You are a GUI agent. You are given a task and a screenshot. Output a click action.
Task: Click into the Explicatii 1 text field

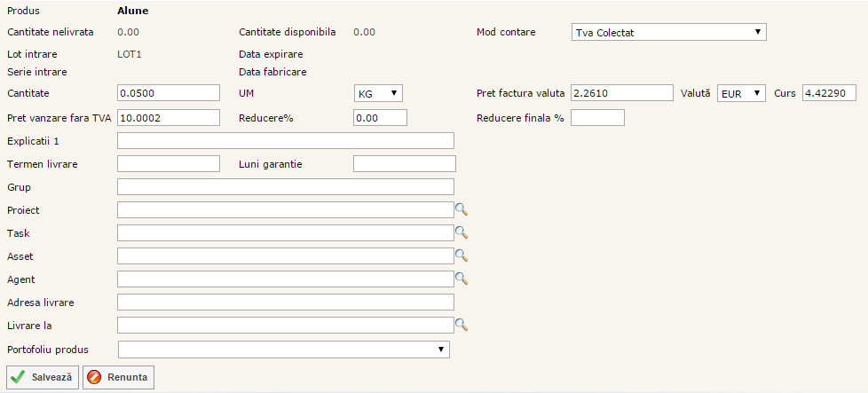pos(285,140)
